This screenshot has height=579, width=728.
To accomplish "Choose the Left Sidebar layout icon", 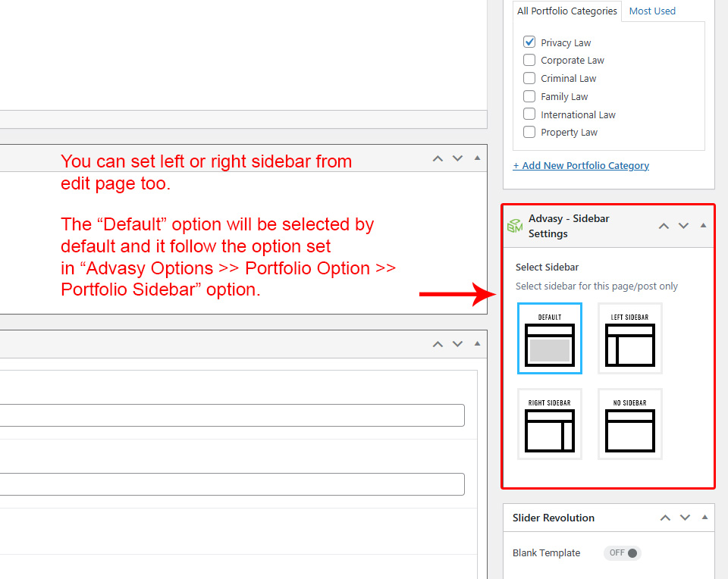I will pos(629,338).
